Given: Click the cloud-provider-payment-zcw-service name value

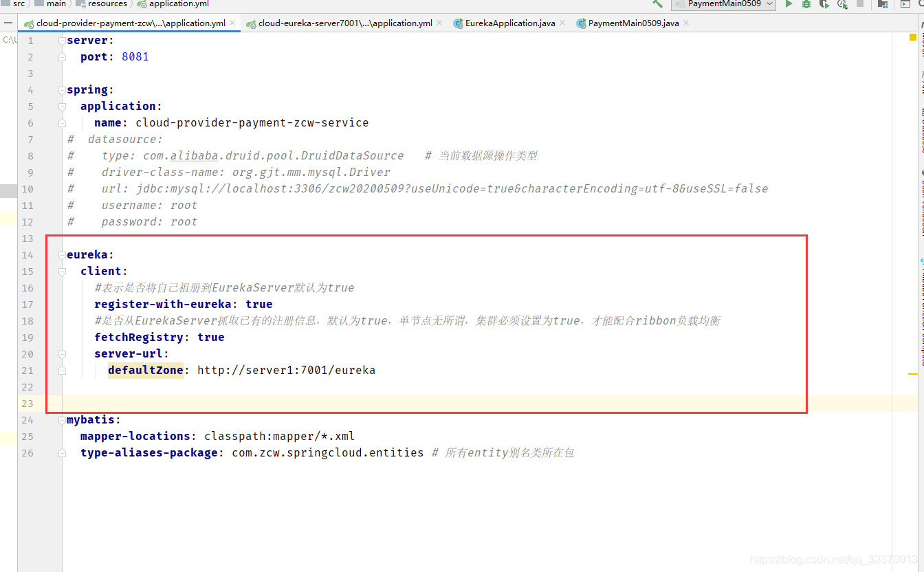Looking at the screenshot, I should tap(252, 123).
